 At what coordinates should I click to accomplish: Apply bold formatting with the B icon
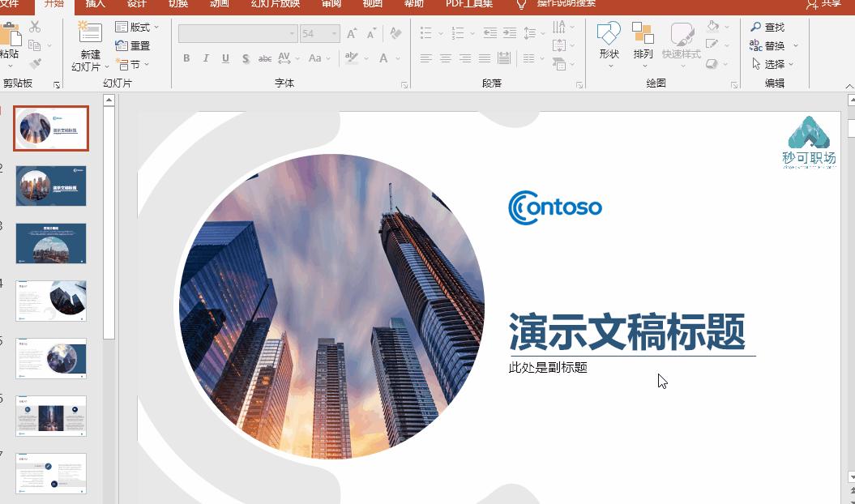[186, 59]
